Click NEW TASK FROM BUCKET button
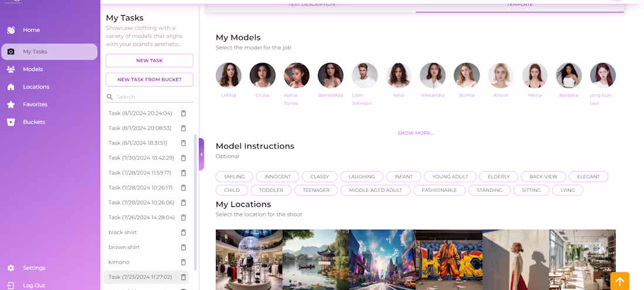The height and width of the screenshot is (290, 644). 149,80
